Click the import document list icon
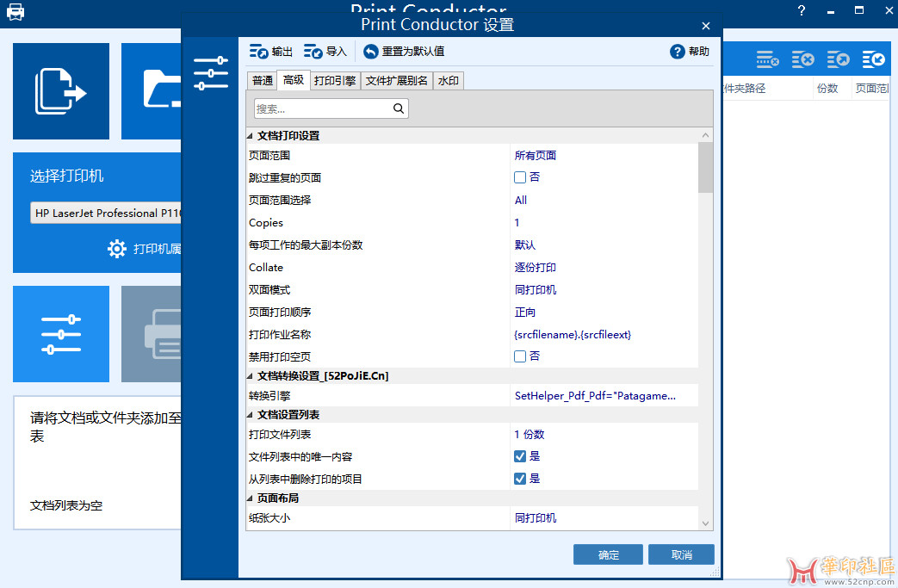This screenshot has height=588, width=898. point(872,59)
